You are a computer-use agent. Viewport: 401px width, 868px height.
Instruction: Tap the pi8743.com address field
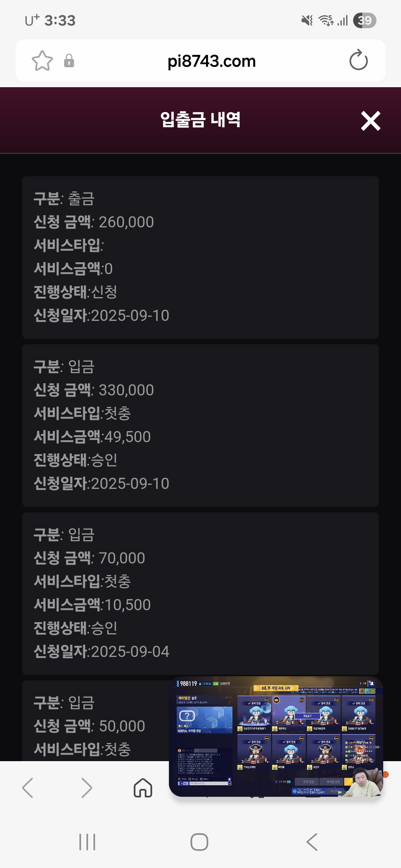212,61
